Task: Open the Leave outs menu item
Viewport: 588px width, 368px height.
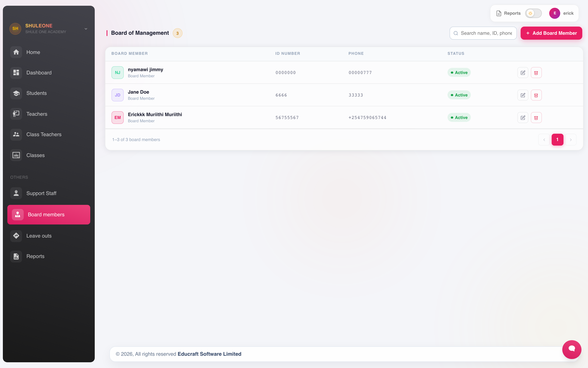Action: click(49, 236)
